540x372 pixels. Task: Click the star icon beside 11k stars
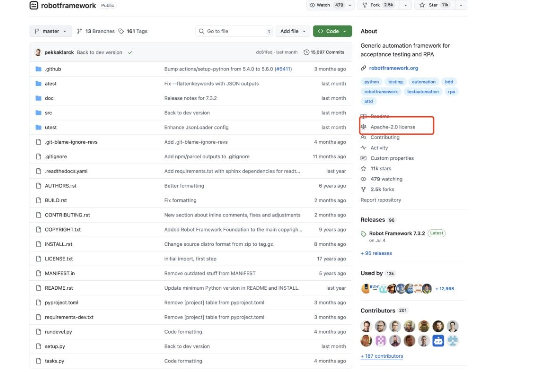click(363, 168)
